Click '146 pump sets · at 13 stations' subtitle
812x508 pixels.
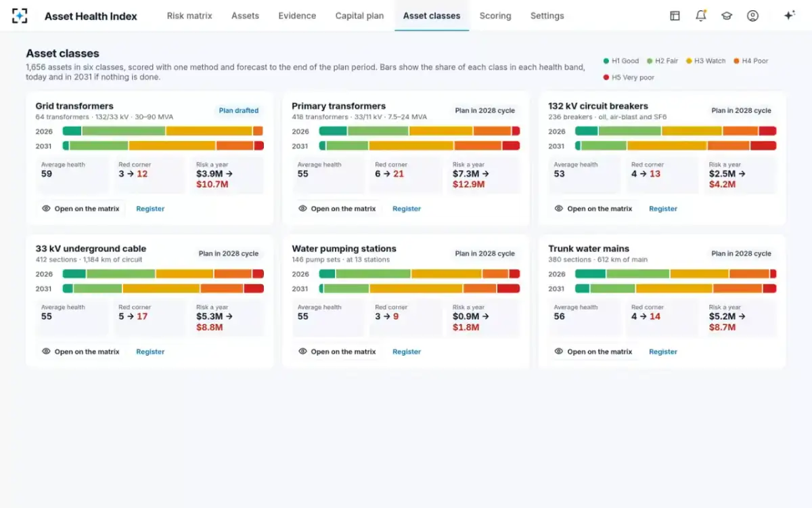click(340, 259)
